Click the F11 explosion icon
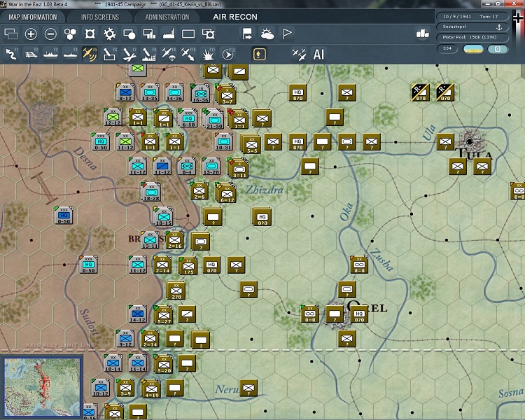The height and width of the screenshot is (420, 525). click(208, 54)
